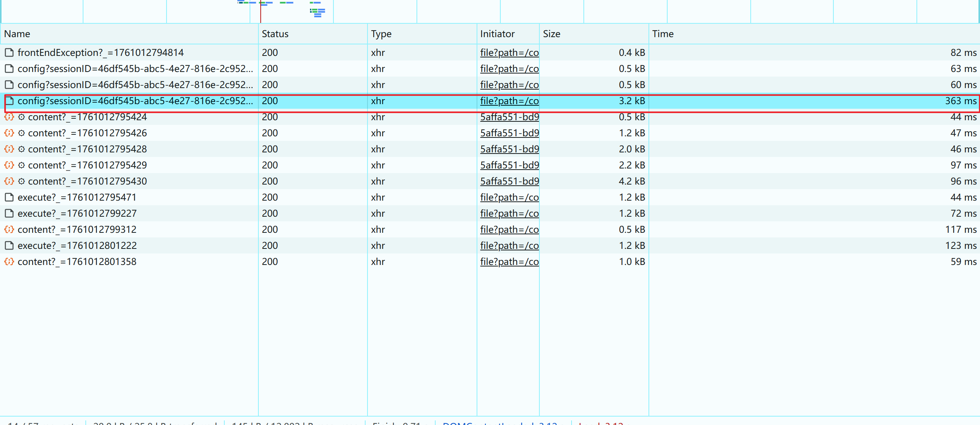Image resolution: width=980 pixels, height=425 pixels.
Task: Sort by Time column header
Action: click(x=663, y=34)
